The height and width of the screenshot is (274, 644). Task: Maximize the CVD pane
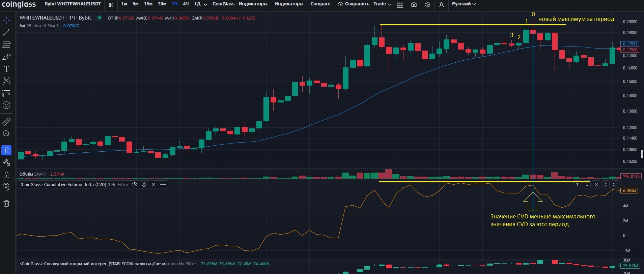615,185
